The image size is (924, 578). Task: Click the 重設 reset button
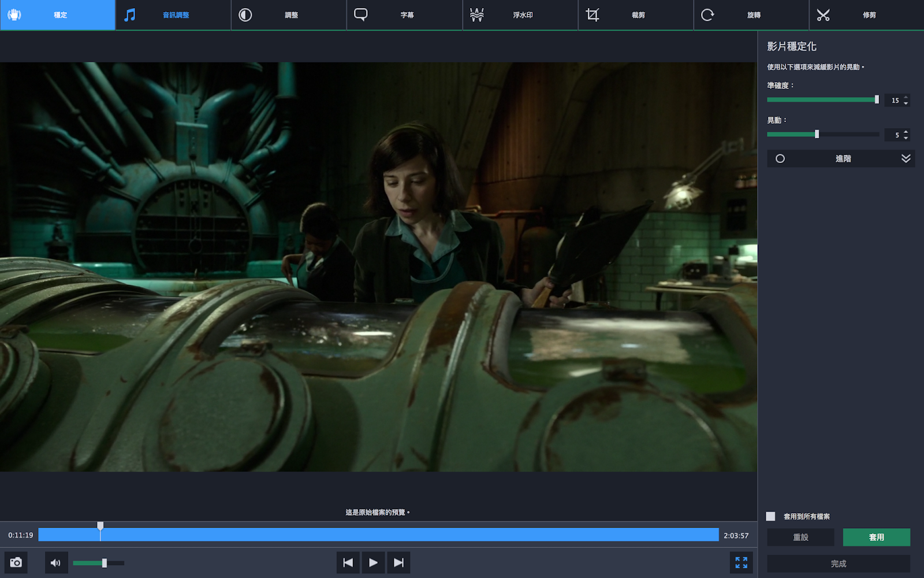click(x=800, y=537)
